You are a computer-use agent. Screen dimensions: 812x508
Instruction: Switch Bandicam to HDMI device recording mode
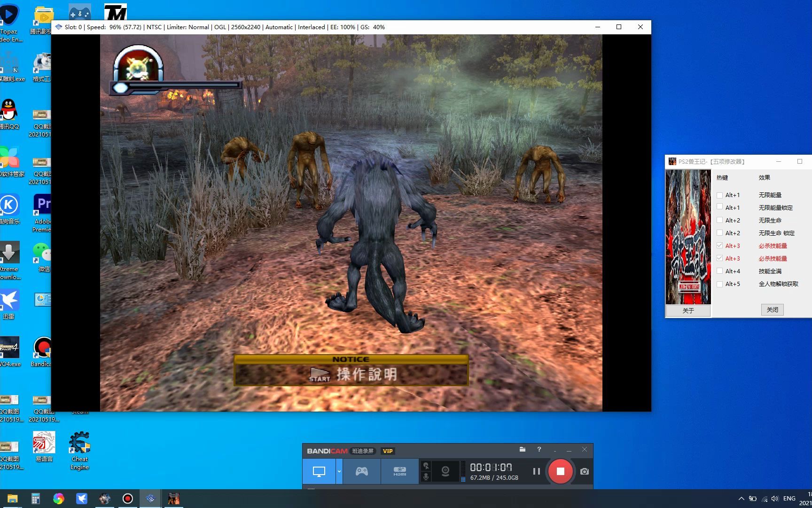click(399, 471)
